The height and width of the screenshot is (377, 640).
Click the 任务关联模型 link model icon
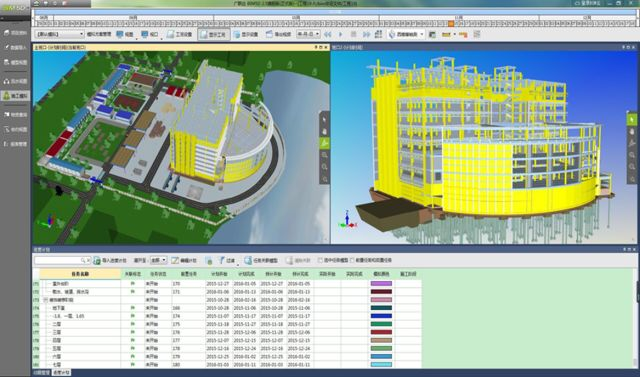coord(248,260)
